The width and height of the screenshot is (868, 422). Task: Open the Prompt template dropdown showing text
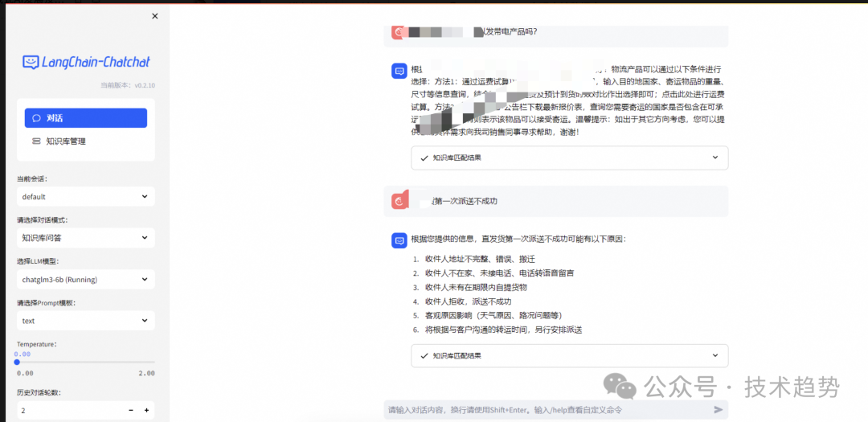coord(86,321)
